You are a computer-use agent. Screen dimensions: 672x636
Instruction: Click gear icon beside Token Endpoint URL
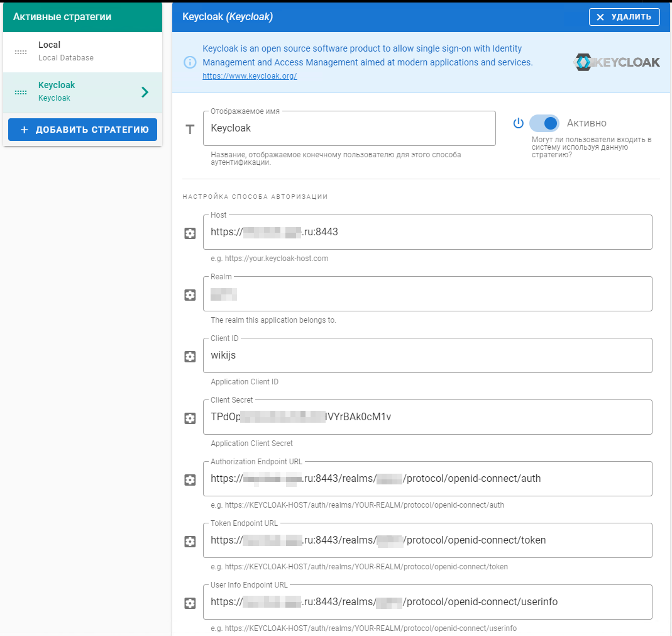(x=190, y=542)
